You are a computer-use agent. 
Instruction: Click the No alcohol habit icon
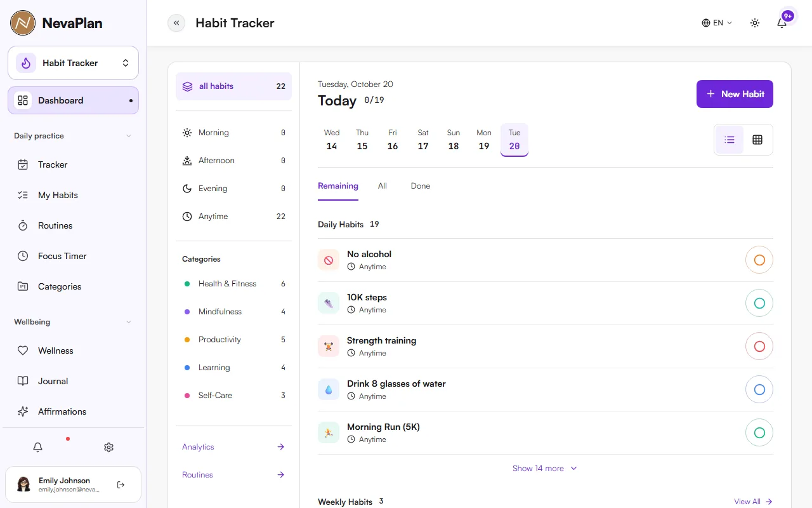click(x=329, y=260)
